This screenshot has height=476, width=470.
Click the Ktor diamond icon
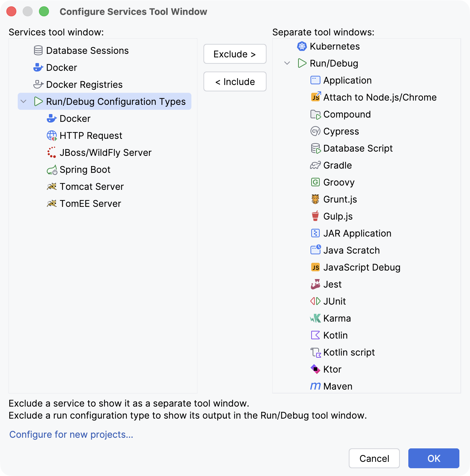click(x=315, y=369)
